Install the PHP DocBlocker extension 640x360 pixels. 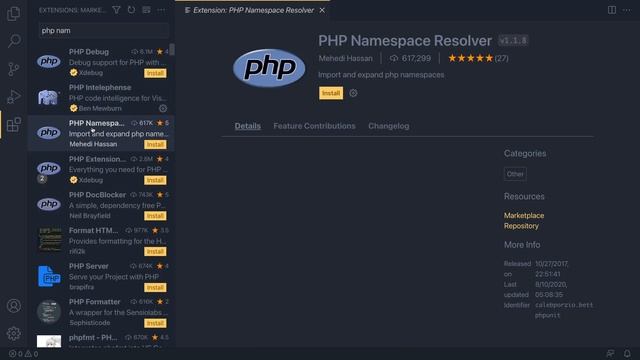(x=155, y=216)
